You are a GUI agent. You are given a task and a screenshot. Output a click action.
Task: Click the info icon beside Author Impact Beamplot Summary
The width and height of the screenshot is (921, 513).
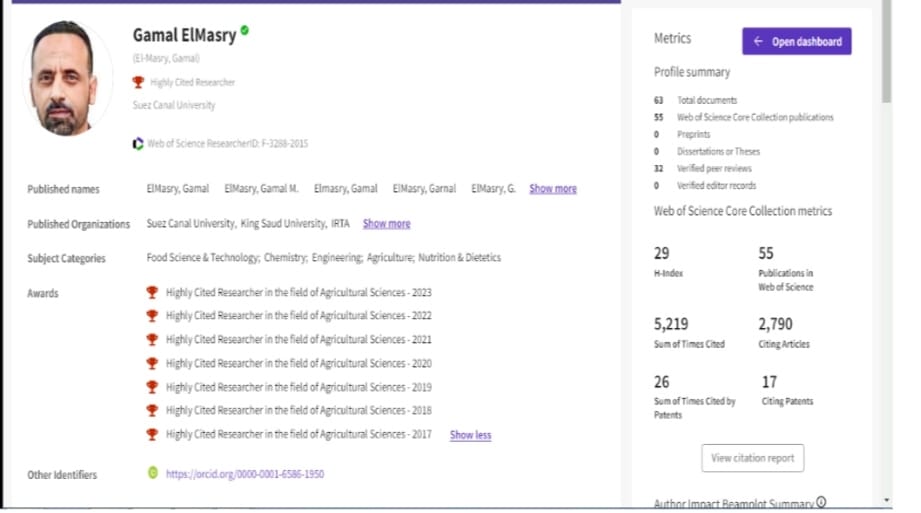(x=822, y=502)
